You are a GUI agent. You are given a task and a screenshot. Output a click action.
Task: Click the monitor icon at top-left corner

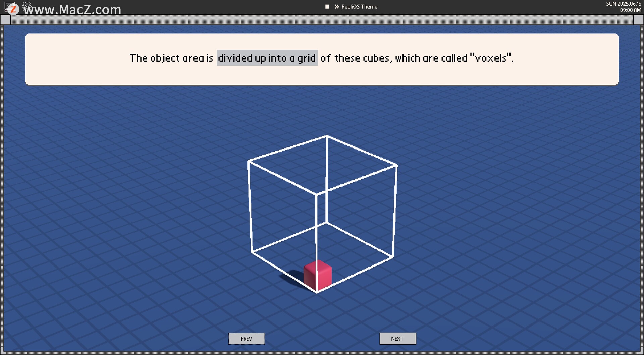coord(10,7)
